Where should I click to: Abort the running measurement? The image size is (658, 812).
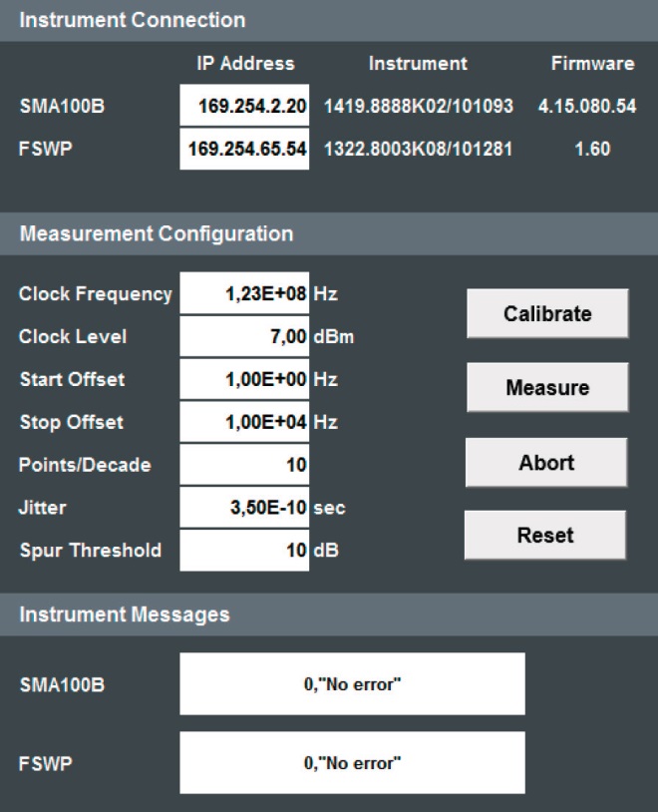(x=546, y=463)
